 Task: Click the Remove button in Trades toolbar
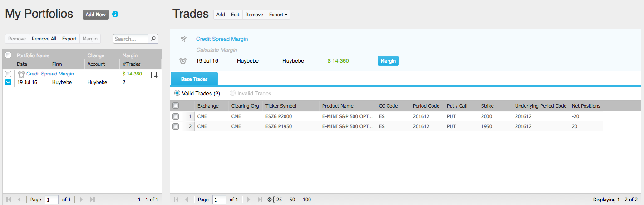pos(254,15)
